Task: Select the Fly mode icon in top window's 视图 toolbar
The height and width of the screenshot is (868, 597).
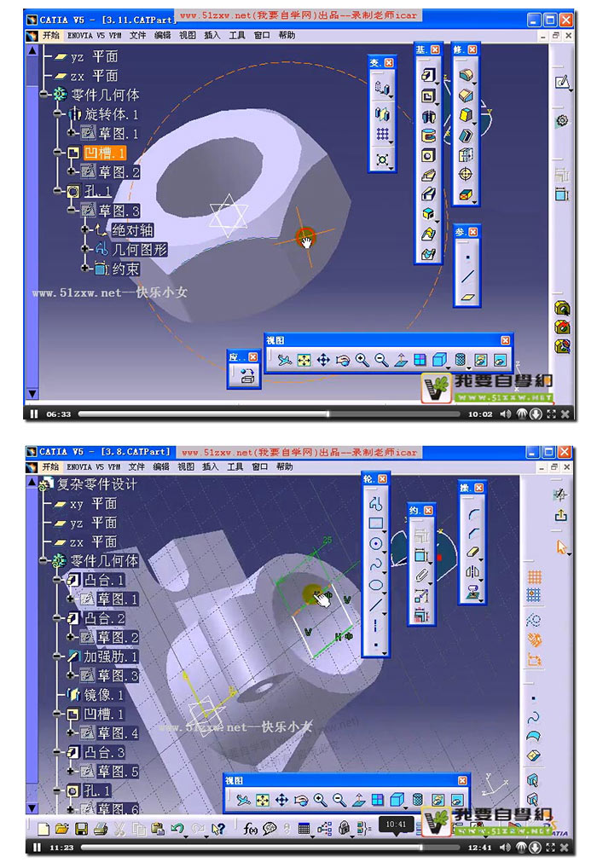Action: [x=284, y=361]
